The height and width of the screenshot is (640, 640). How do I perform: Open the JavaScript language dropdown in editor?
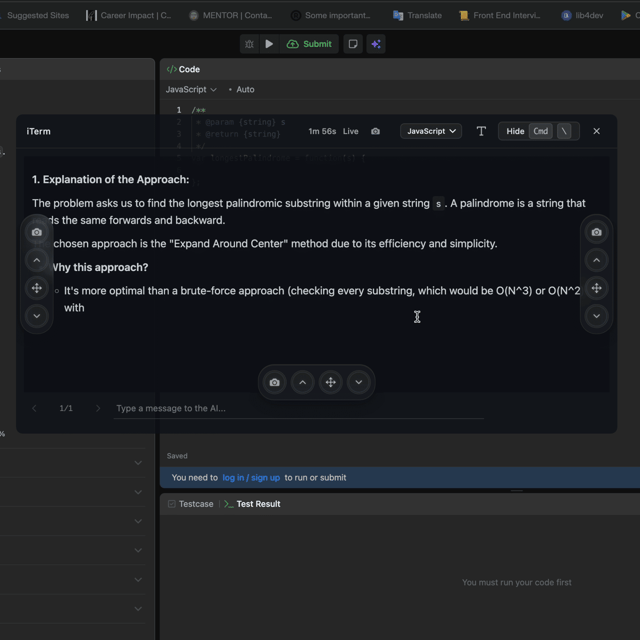[191, 89]
